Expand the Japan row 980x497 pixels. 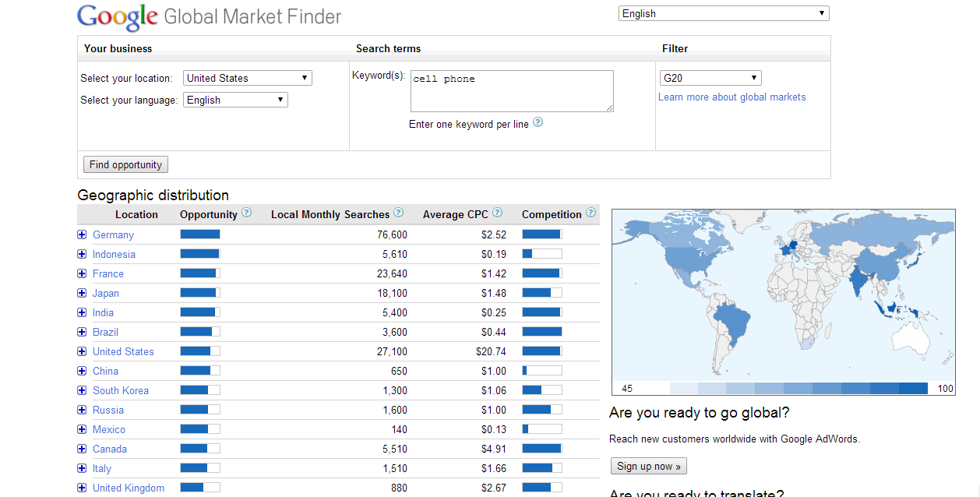click(x=82, y=293)
